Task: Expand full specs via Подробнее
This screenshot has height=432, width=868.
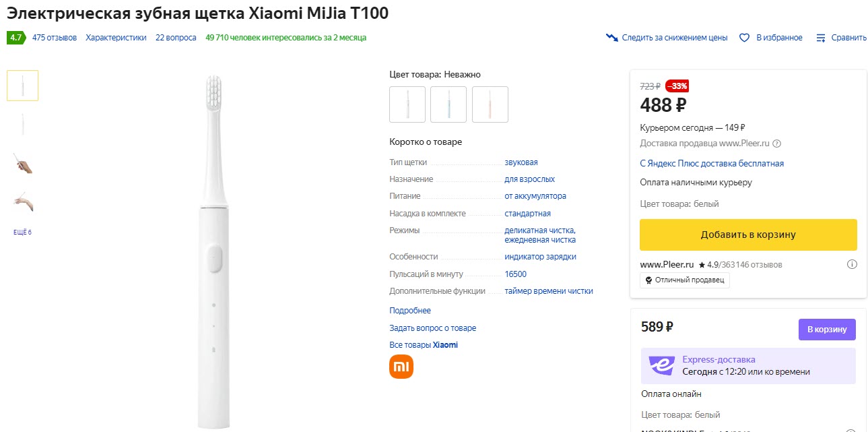Action: coord(409,309)
